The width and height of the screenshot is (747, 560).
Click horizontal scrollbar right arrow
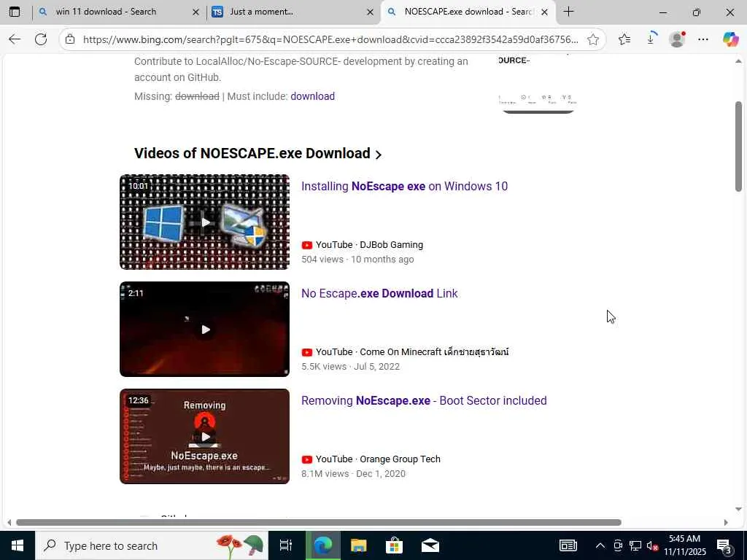726,522
